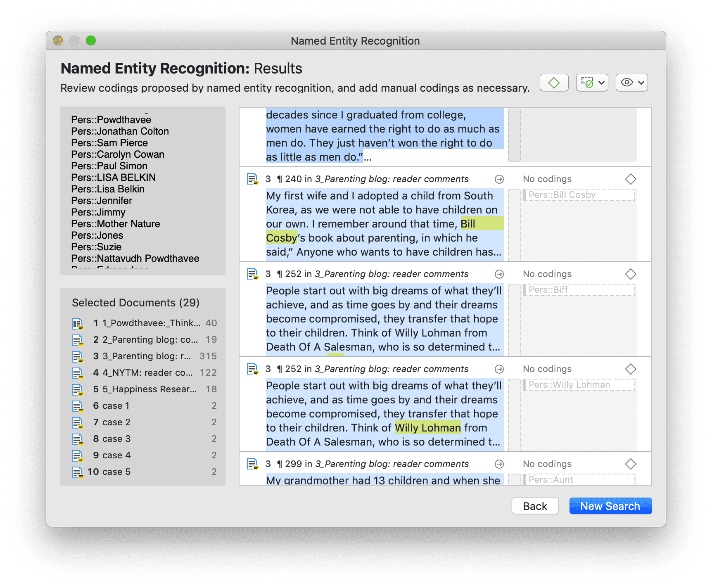The width and height of the screenshot is (712, 588).
Task: Select entity Pers::Sam Pierce
Action: coord(109,143)
